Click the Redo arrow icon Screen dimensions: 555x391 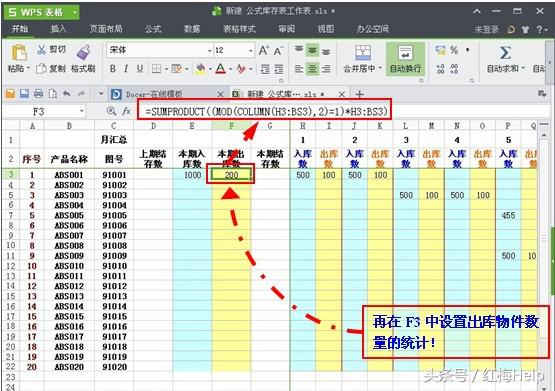pos(81,94)
